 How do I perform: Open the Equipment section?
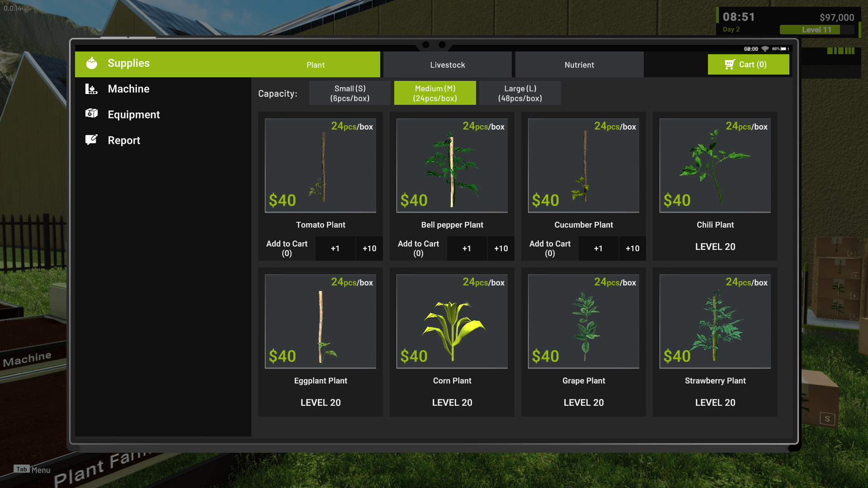click(163, 115)
